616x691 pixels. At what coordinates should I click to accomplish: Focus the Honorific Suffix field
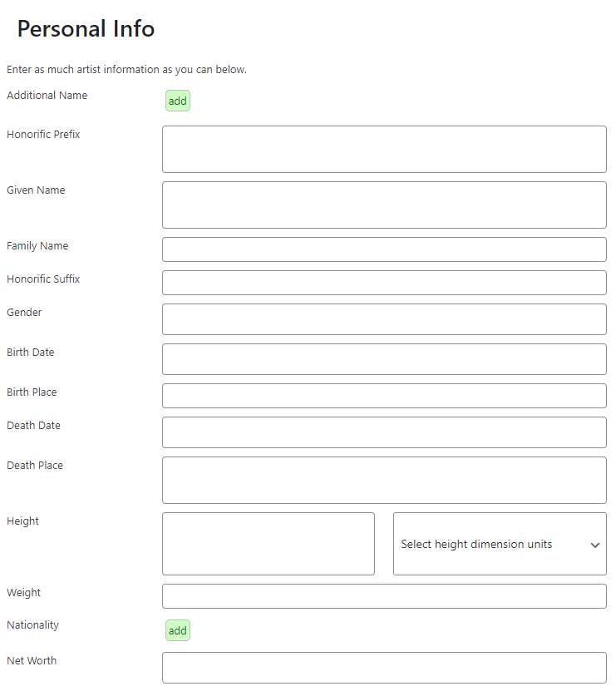click(384, 283)
